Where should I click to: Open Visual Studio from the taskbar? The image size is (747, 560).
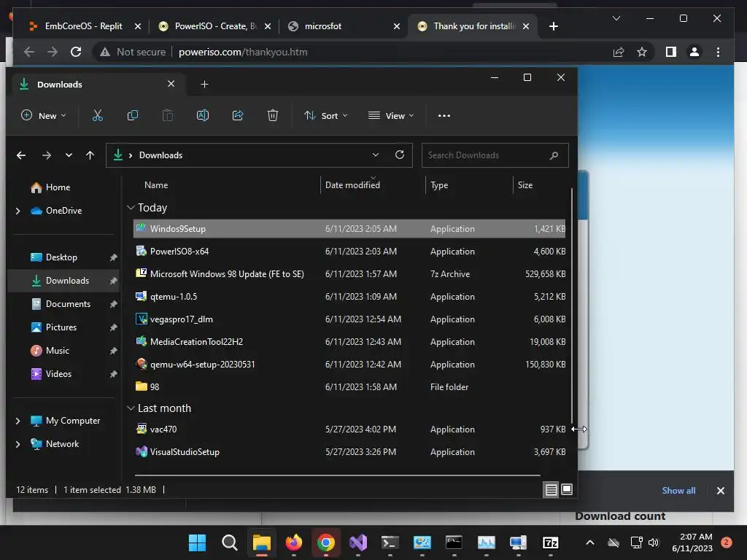tap(358, 542)
